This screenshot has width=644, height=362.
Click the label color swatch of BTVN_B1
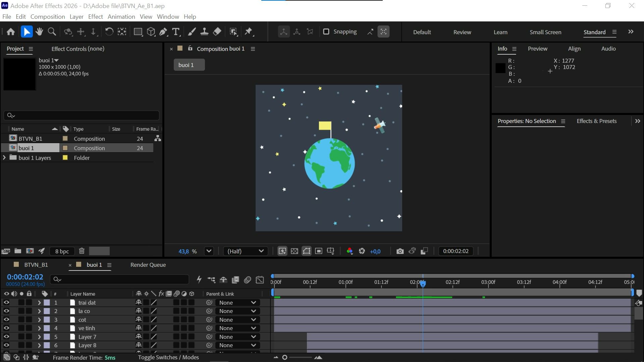click(65, 138)
